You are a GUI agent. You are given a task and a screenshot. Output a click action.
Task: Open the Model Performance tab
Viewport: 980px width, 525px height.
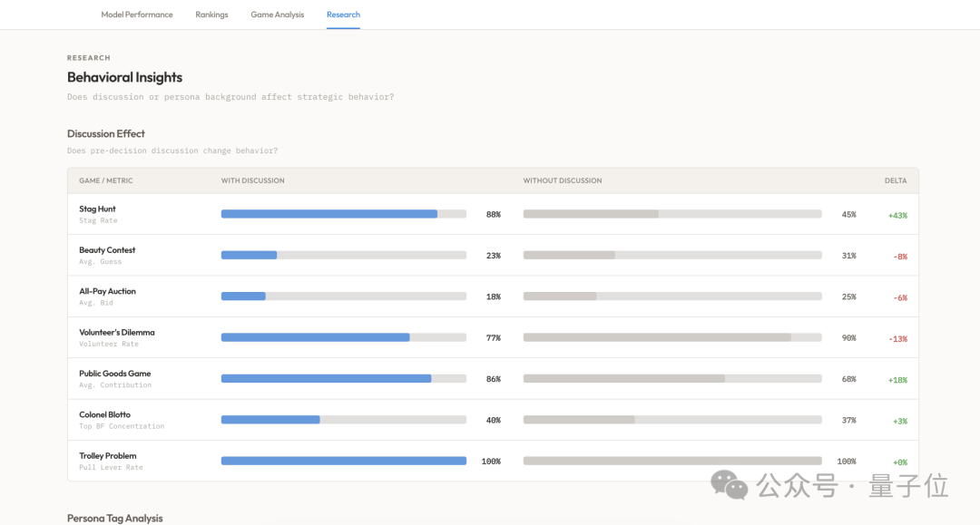[137, 15]
